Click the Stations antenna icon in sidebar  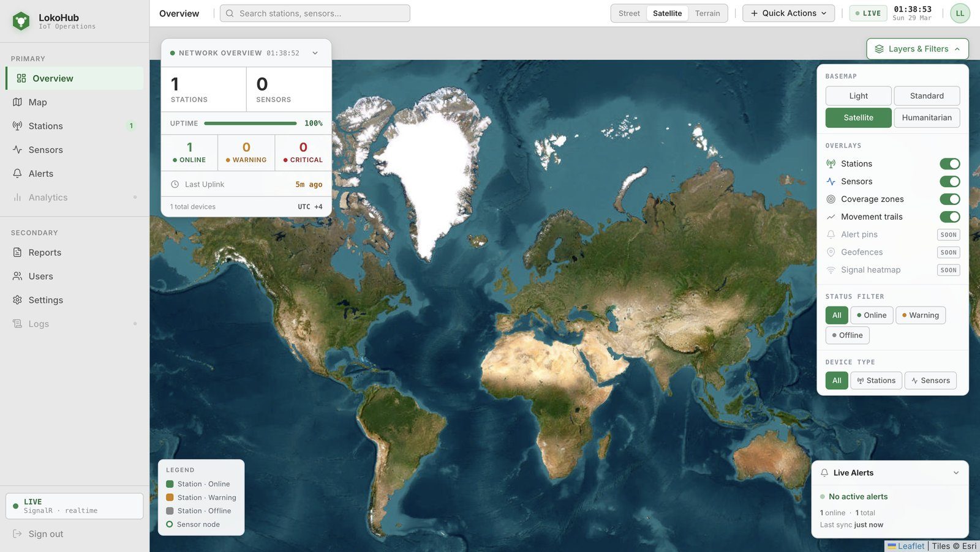(x=17, y=126)
